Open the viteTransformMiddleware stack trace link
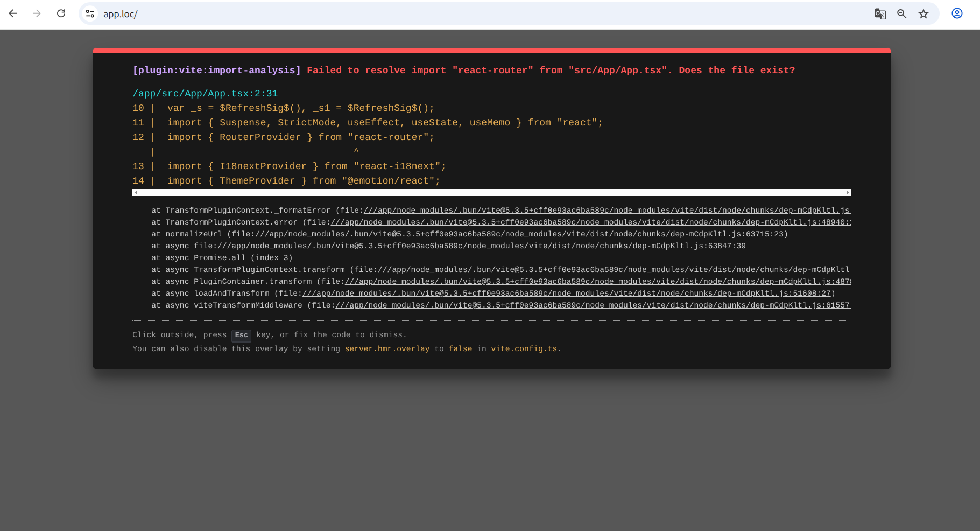The width and height of the screenshot is (980, 531). point(592,305)
